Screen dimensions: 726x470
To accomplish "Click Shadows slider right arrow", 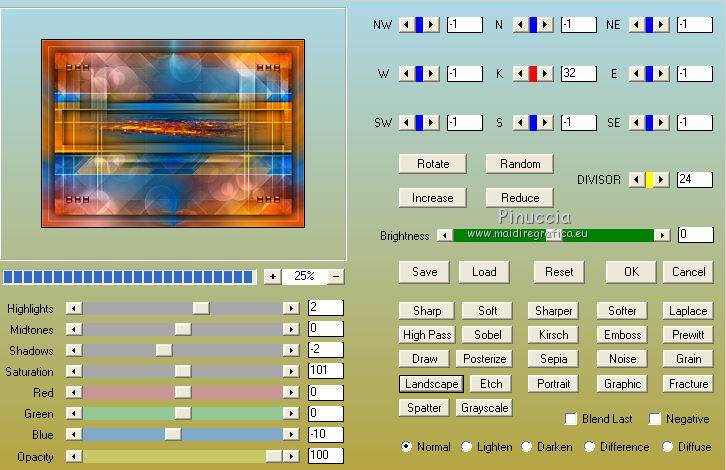I will click(x=291, y=350).
